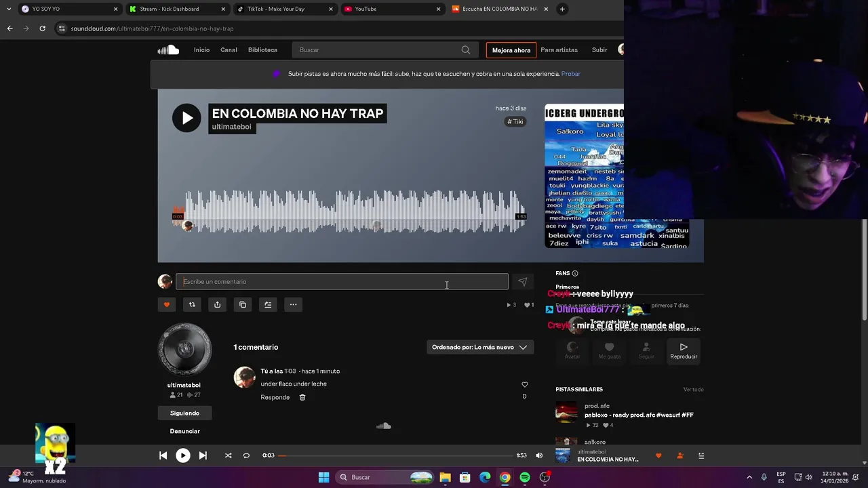Click the 'Mejora ahora' button
This screenshot has height=488, width=868.
coord(511,50)
